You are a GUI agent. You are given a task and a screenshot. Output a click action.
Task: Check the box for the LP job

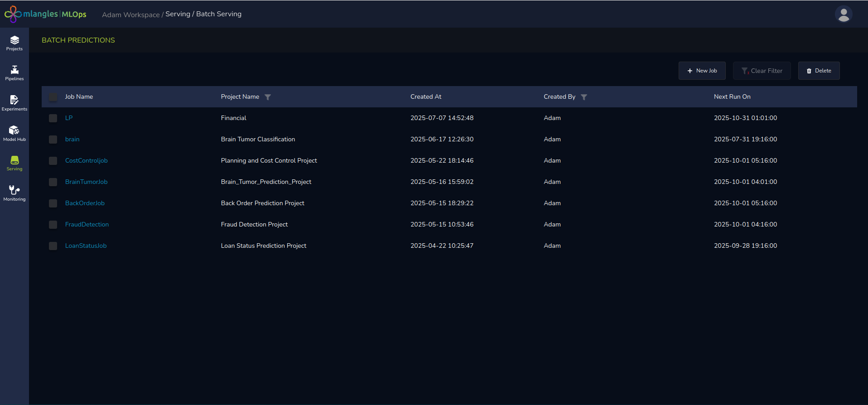[x=53, y=118]
